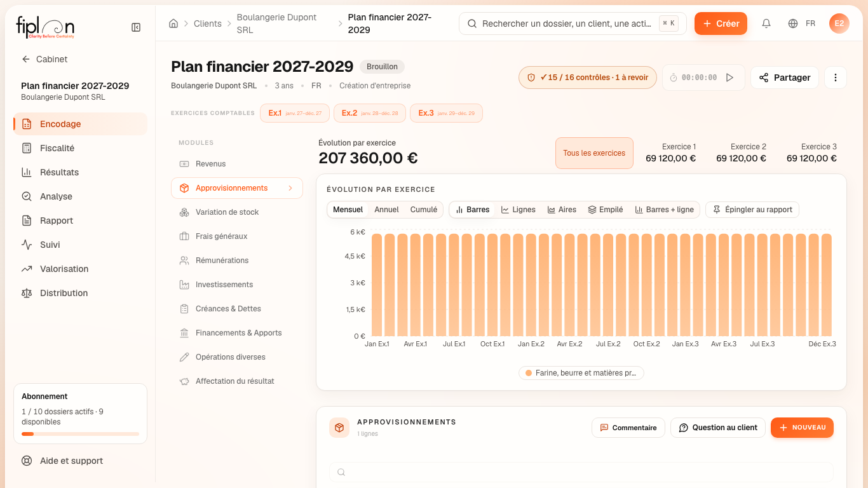Select exercise Ex.1 chip
The height and width of the screenshot is (488, 868).
(295, 113)
